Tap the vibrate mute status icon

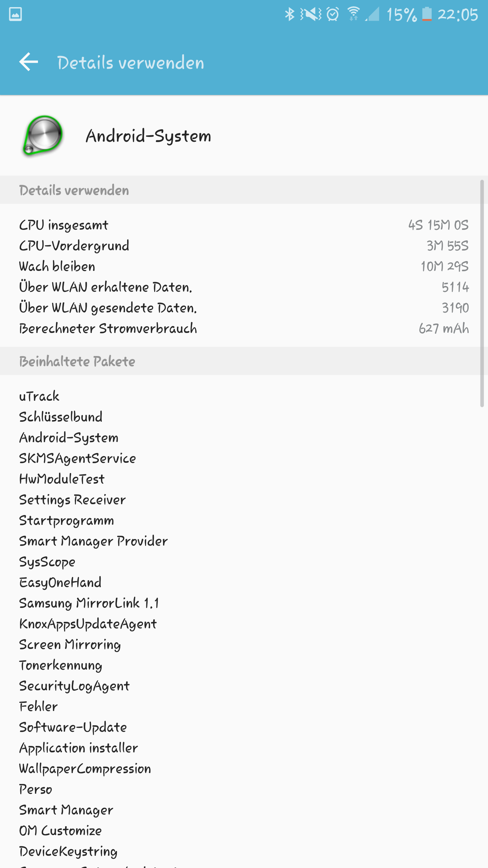click(311, 14)
